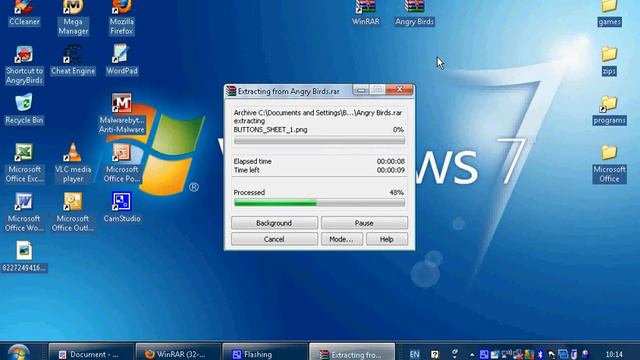
Task: Launch VLC media player from the desktop
Action: (73, 163)
